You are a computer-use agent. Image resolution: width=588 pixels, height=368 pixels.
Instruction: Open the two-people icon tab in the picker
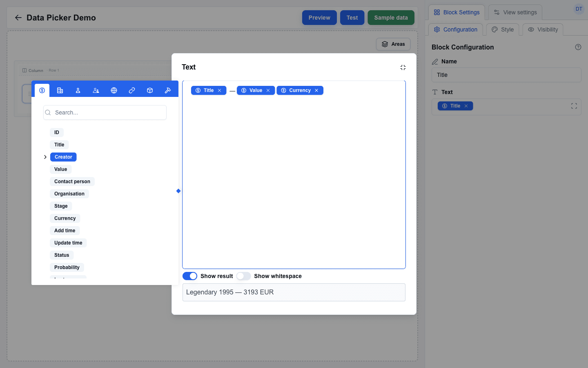[96, 90]
